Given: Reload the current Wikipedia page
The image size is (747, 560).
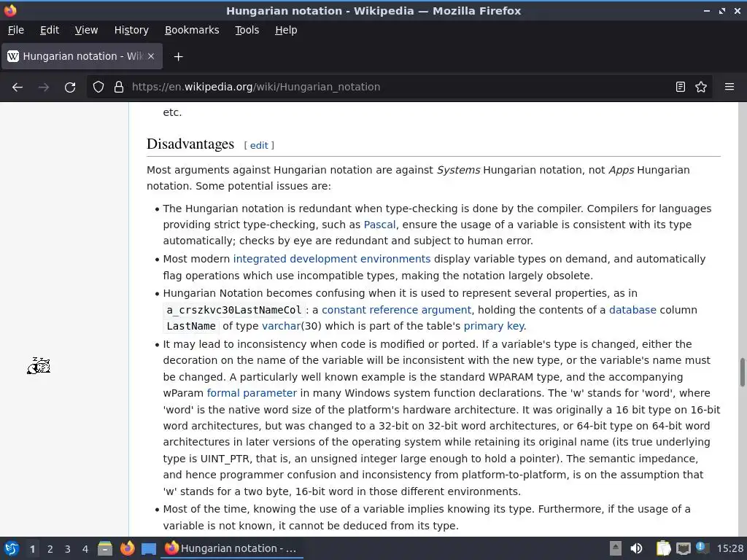Looking at the screenshot, I should (x=70, y=87).
